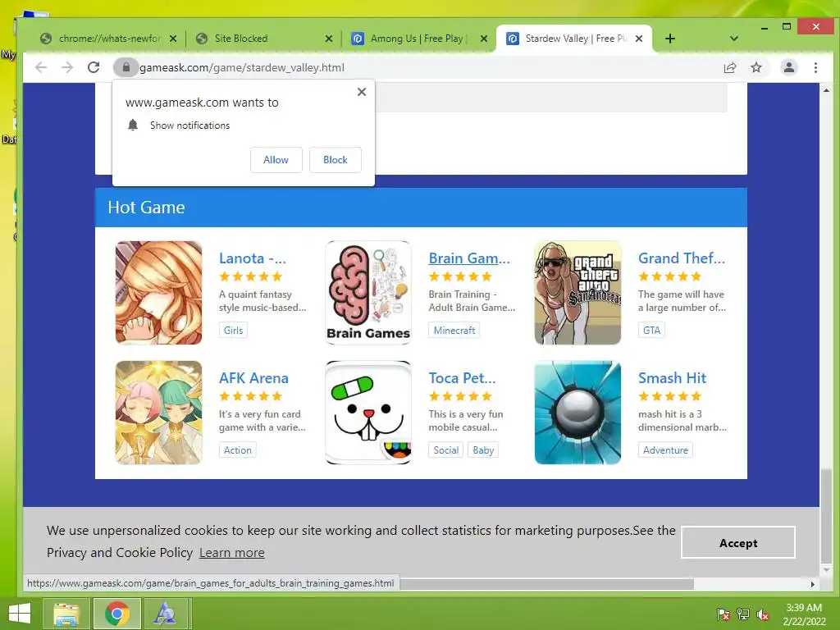Open the AFK Arena thumbnail
Screen dimensions: 840x630
click(158, 413)
